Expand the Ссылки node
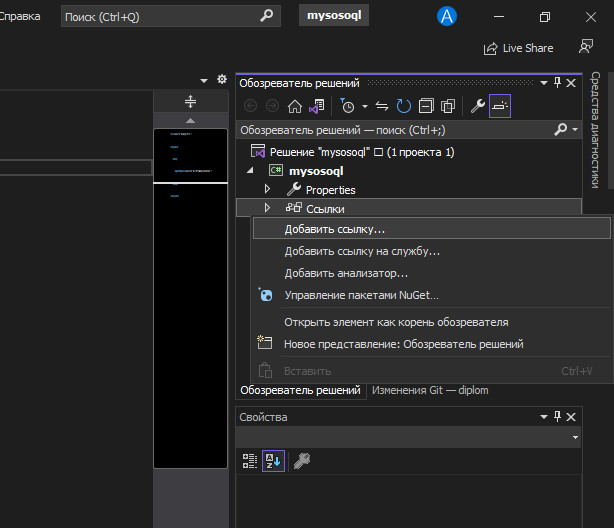The height and width of the screenshot is (528, 614). tap(267, 208)
